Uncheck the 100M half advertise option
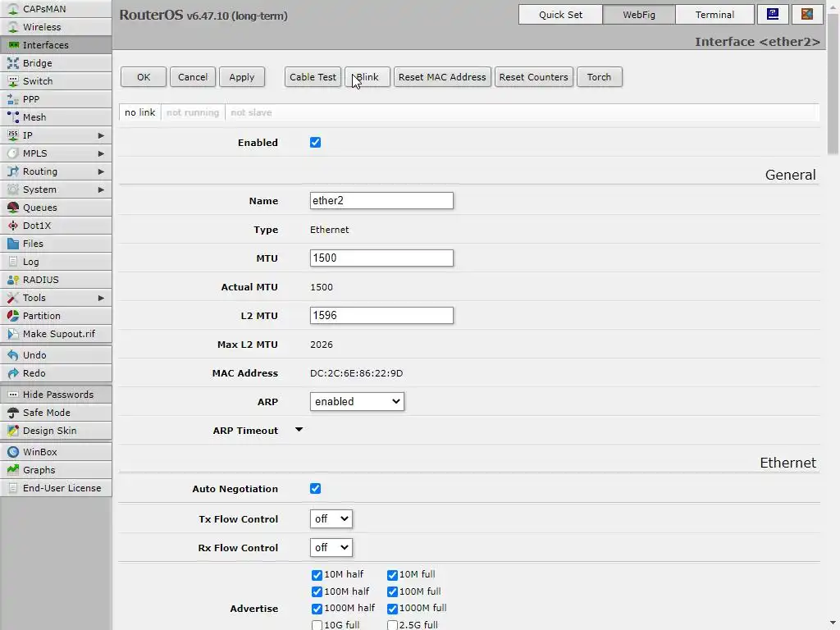Image resolution: width=840 pixels, height=630 pixels. tap(317, 592)
